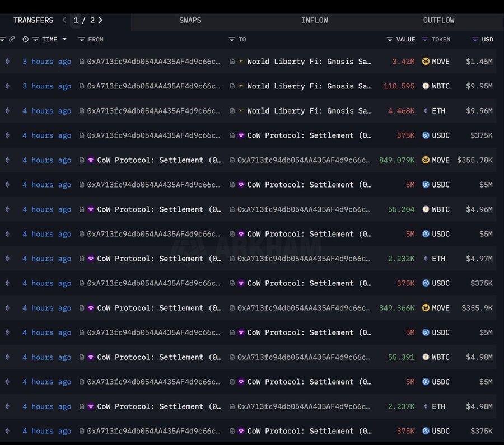Open the FROM column filter
Viewport: 504px width, 445px height.
(x=82, y=39)
